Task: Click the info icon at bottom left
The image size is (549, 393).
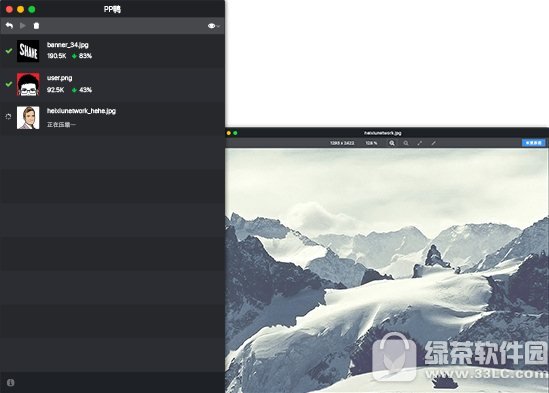Action: (11, 382)
